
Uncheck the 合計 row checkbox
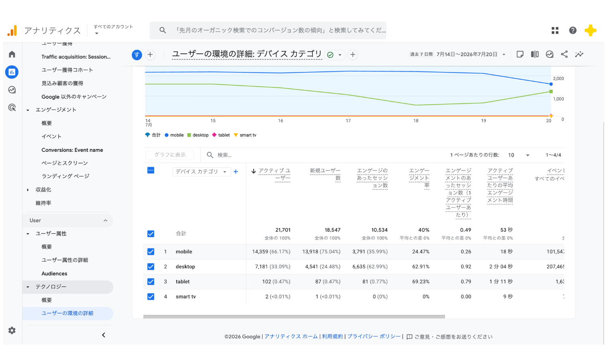pyautogui.click(x=151, y=234)
